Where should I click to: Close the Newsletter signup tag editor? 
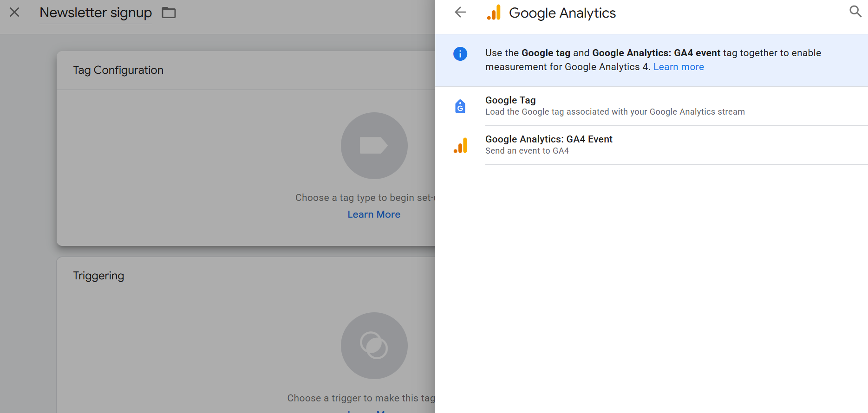click(x=14, y=13)
